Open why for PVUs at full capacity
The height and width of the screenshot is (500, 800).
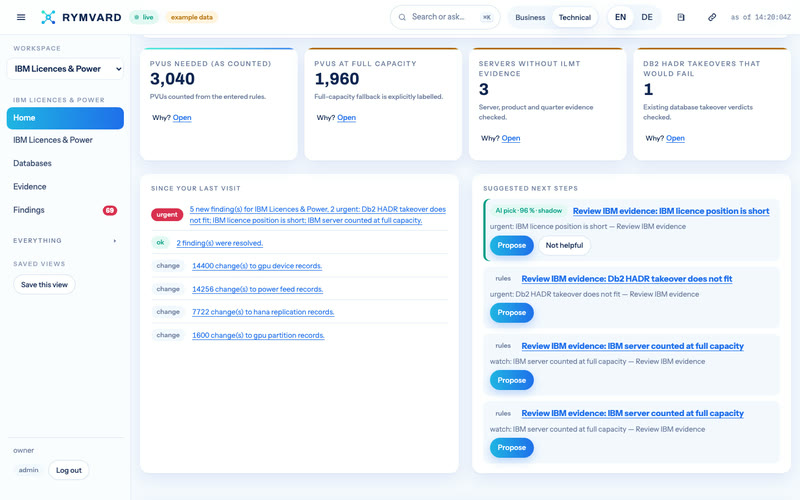coord(346,118)
